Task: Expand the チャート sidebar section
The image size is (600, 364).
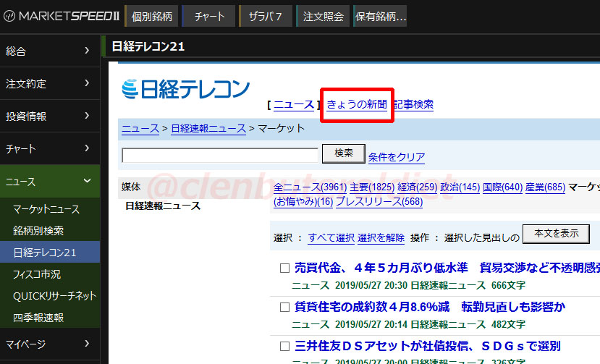Action: (x=50, y=148)
